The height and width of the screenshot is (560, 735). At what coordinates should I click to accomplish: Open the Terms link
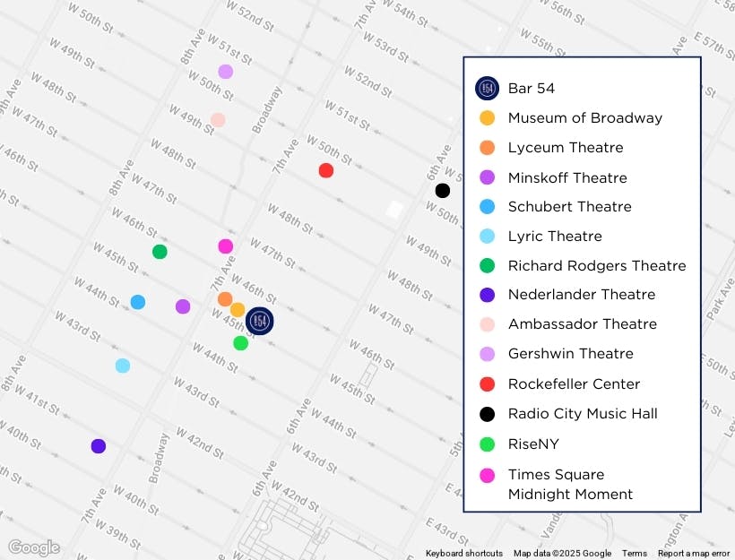[x=634, y=553]
